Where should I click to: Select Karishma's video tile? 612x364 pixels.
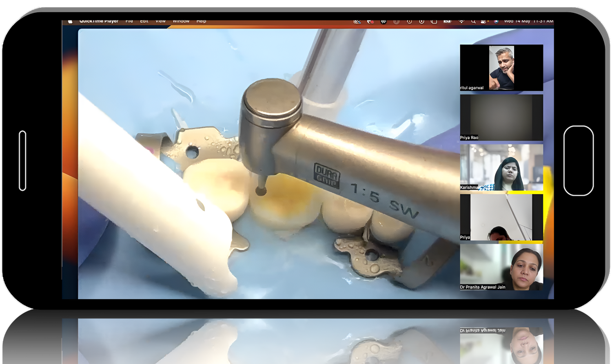[501, 167]
